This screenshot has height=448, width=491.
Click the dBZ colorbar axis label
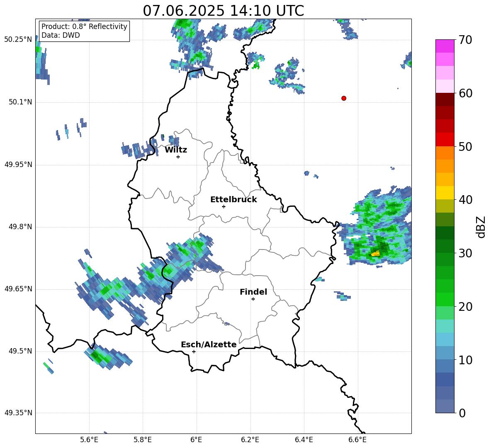coord(481,227)
